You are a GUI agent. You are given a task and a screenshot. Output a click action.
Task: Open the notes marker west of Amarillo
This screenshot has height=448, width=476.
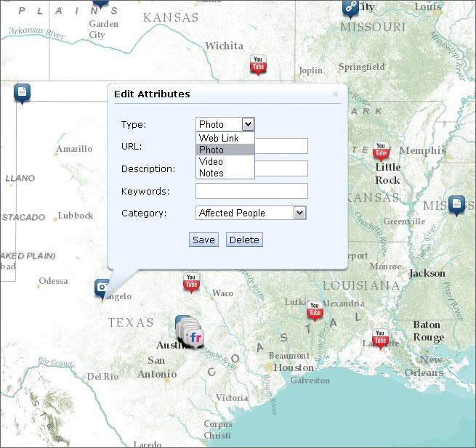22,93
